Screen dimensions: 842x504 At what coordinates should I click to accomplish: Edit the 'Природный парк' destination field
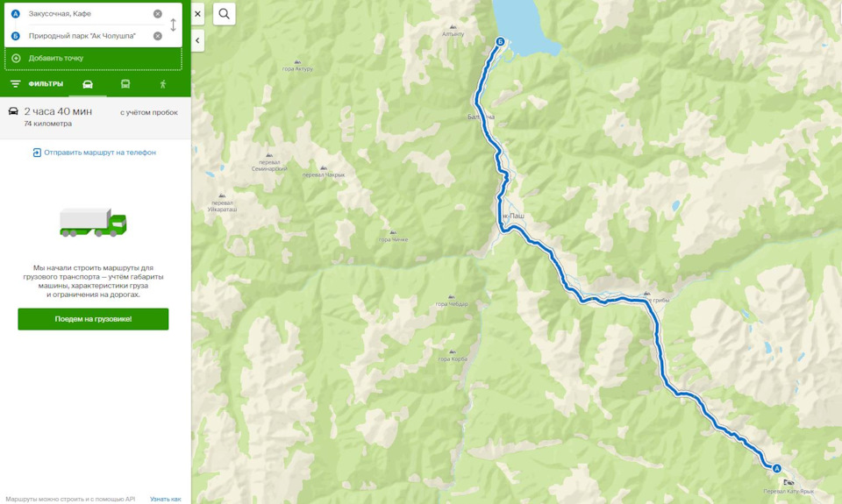(x=89, y=36)
